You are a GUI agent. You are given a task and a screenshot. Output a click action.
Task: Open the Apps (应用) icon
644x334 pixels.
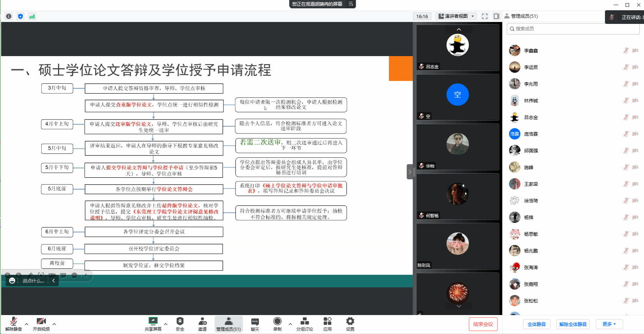pyautogui.click(x=327, y=321)
